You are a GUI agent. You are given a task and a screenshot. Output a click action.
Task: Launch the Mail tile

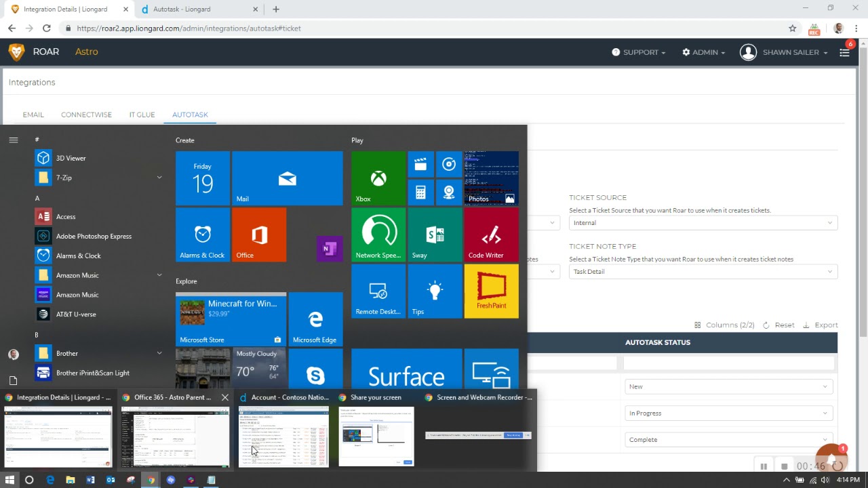click(288, 178)
